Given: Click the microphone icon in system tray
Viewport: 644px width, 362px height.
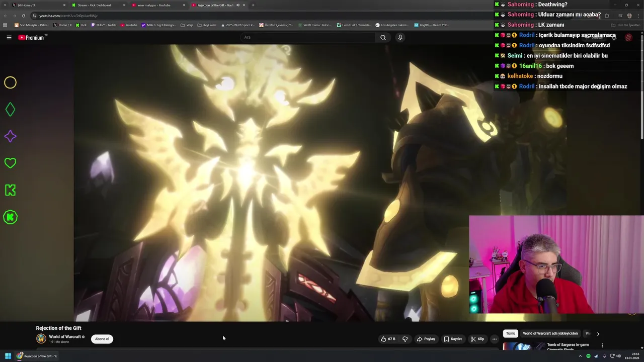Looking at the screenshot, I should click(604, 356).
